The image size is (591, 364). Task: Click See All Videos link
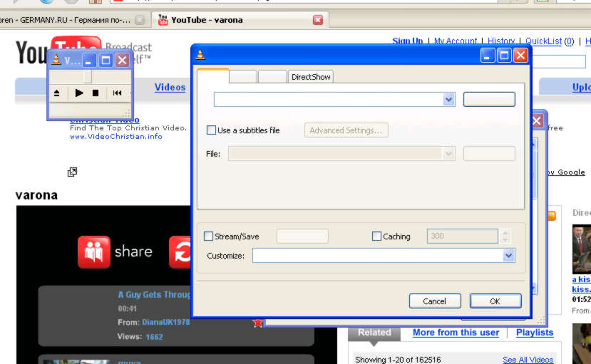(528, 360)
